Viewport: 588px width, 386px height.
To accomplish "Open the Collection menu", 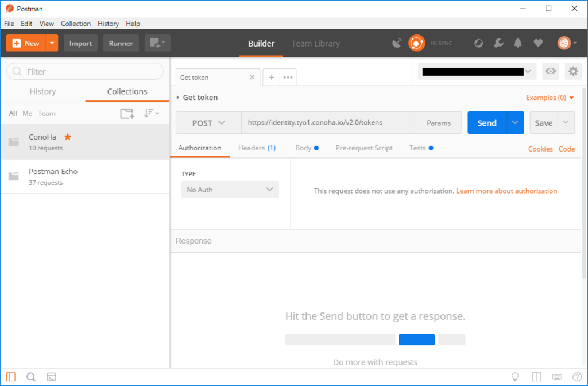I will pyautogui.click(x=76, y=23).
